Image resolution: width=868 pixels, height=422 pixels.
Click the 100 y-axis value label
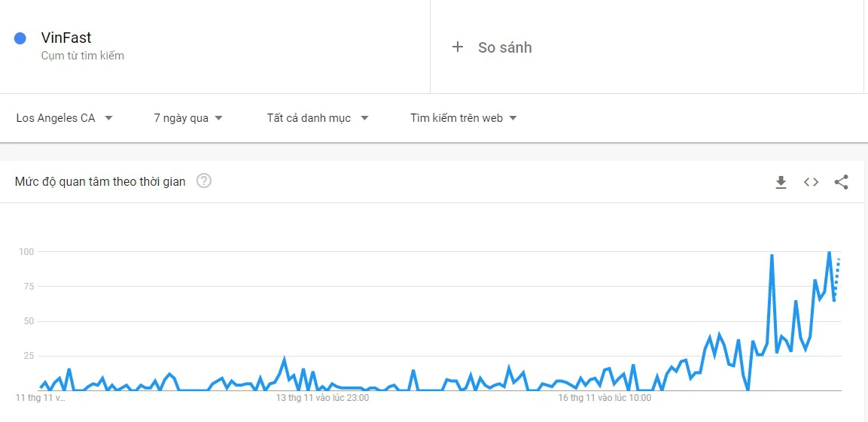click(x=28, y=251)
